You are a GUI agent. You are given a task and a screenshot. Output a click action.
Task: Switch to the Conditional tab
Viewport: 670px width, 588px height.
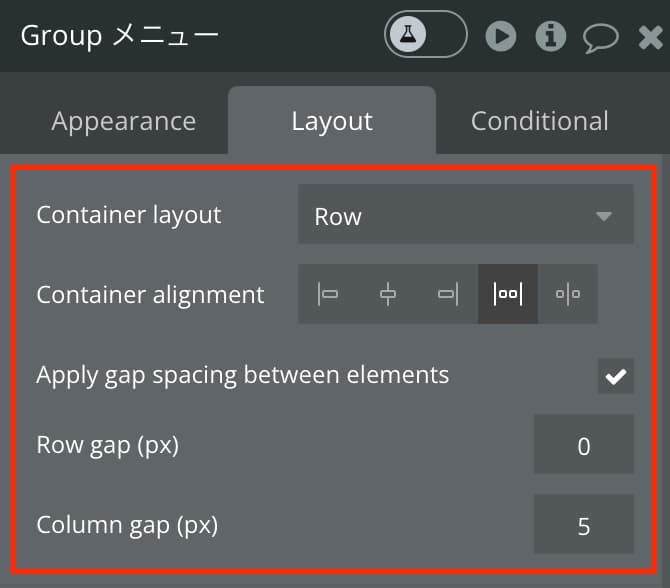(x=539, y=121)
